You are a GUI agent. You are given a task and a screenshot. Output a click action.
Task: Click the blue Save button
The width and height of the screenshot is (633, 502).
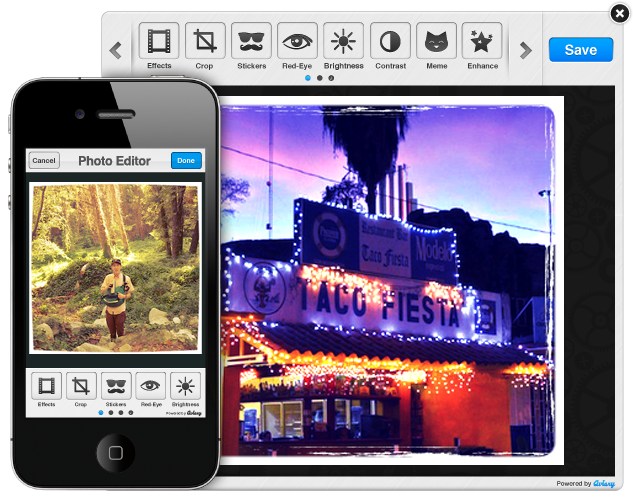click(x=581, y=50)
